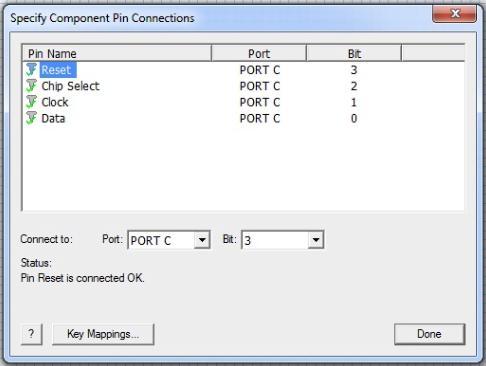Click the pin icon beside Chip Select
This screenshot has width=486, height=366.
pos(31,86)
